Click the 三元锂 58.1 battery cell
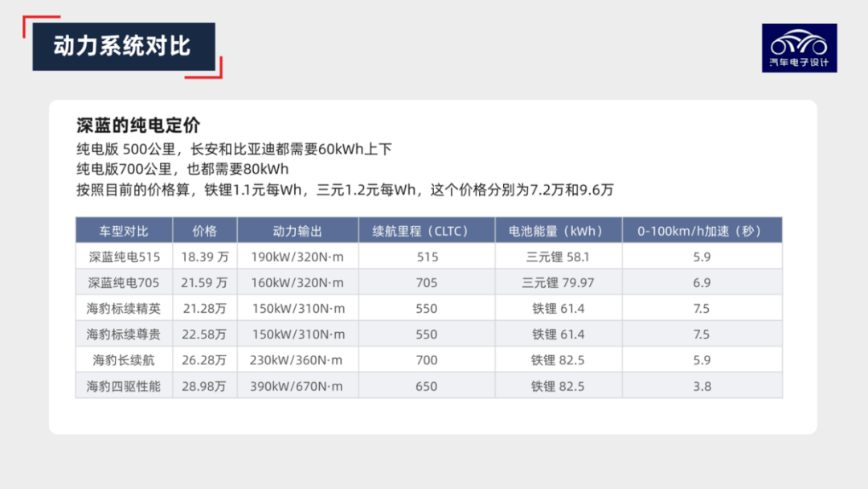This screenshot has height=489, width=868. (559, 257)
